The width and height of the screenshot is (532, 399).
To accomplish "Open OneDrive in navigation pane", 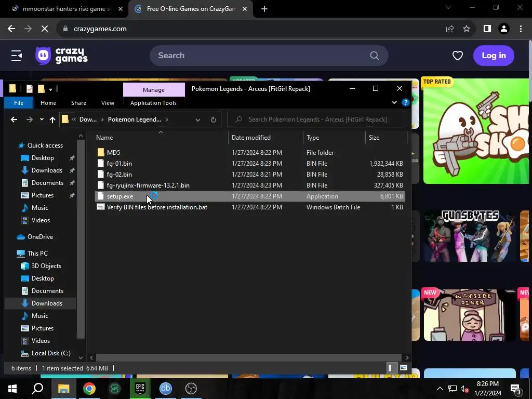I will click(x=40, y=237).
